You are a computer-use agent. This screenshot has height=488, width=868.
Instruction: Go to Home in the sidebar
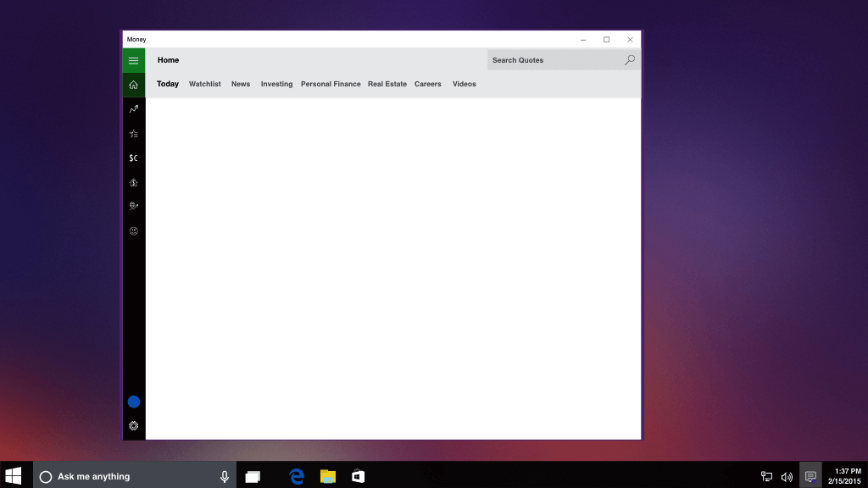point(133,86)
